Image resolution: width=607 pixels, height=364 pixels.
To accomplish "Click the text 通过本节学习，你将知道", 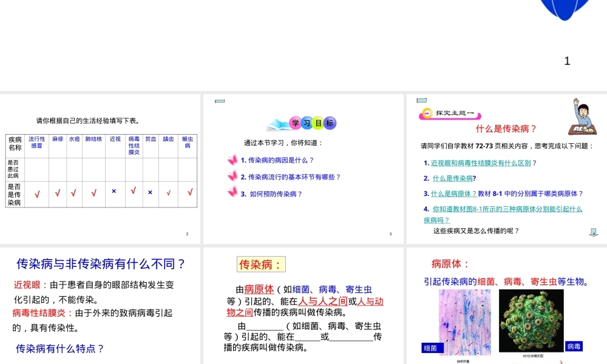I will [x=283, y=143].
